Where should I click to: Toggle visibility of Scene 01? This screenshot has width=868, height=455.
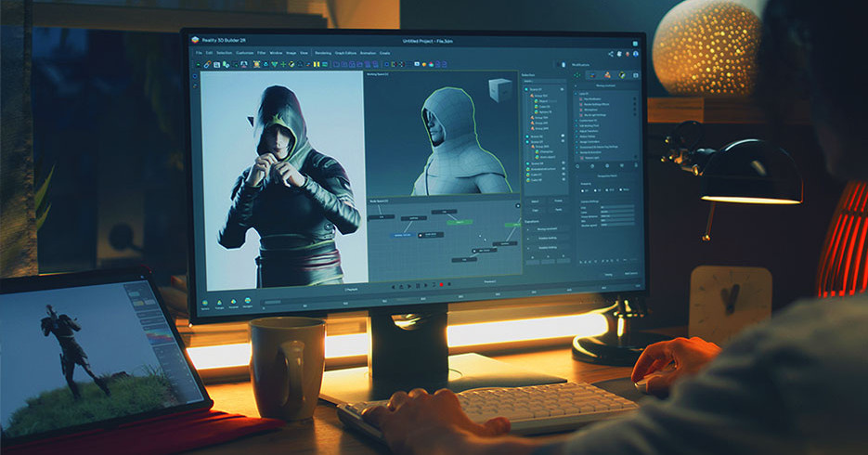564,89
